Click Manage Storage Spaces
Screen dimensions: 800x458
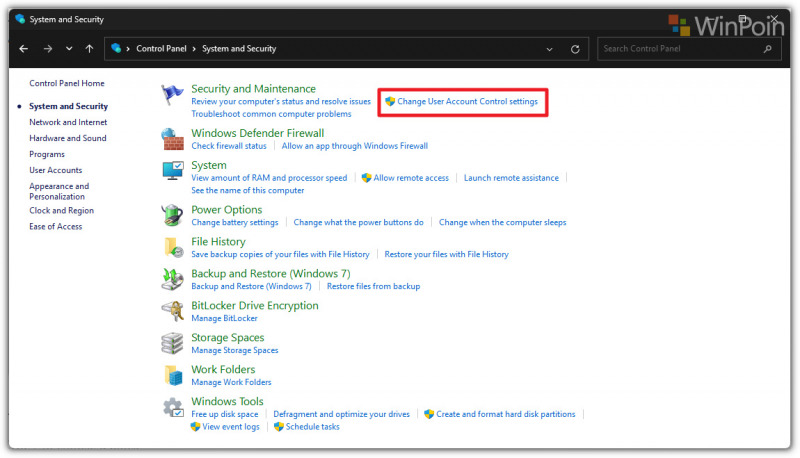click(235, 350)
